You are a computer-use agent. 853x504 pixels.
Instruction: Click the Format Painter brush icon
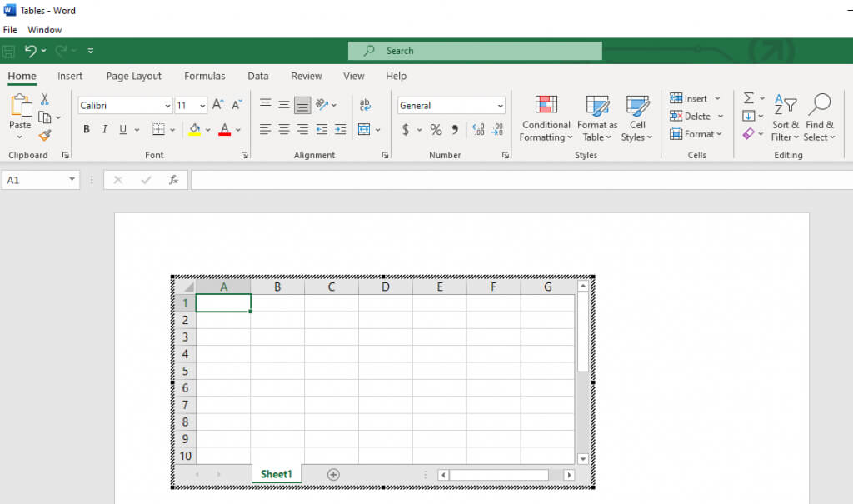point(45,135)
